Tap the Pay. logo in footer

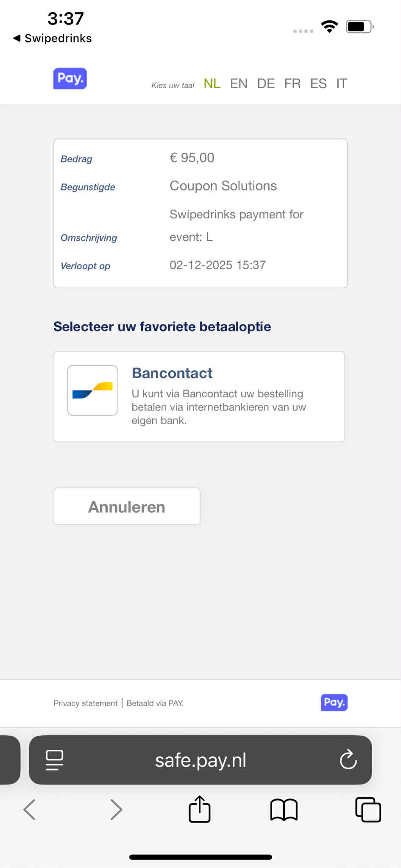334,702
